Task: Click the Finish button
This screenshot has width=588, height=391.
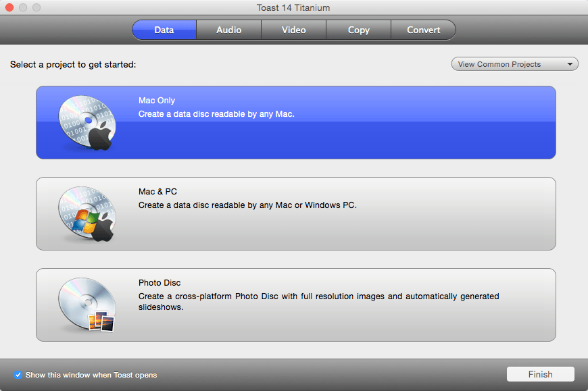Action: [x=541, y=374]
